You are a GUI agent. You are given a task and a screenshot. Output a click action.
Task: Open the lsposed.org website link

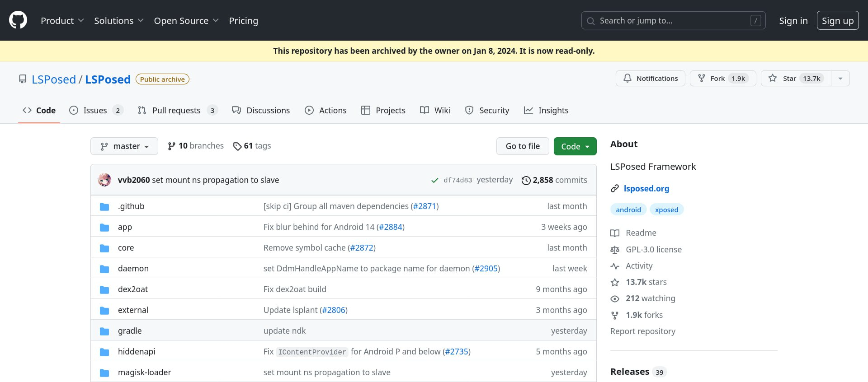646,189
